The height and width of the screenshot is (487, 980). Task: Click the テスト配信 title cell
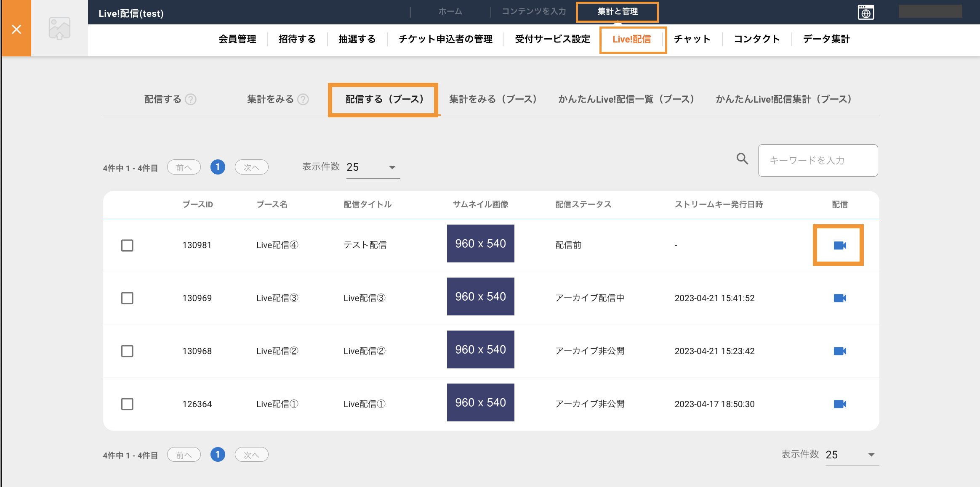365,245
